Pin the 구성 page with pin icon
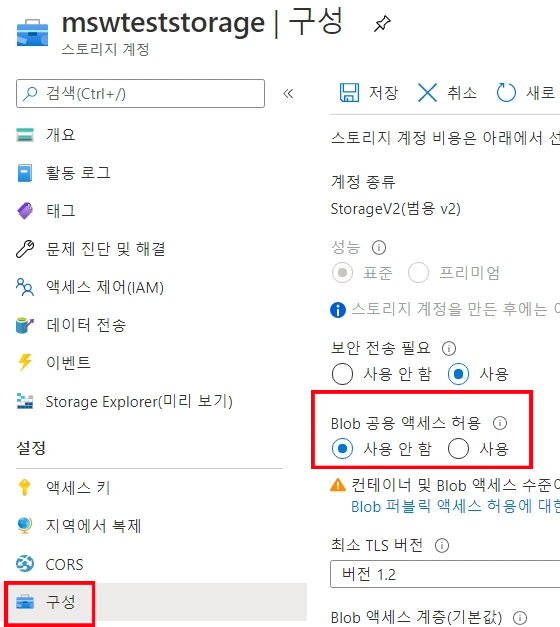This screenshot has width=560, height=627. point(382,24)
